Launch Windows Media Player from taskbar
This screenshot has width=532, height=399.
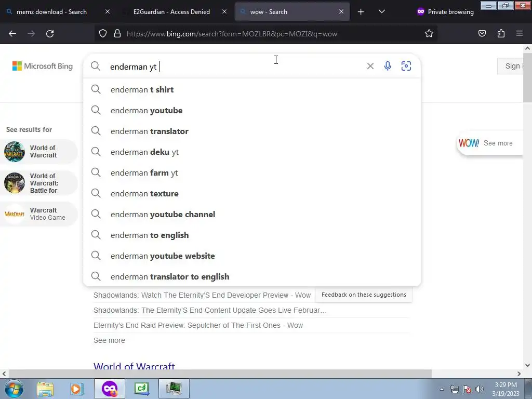(77, 389)
